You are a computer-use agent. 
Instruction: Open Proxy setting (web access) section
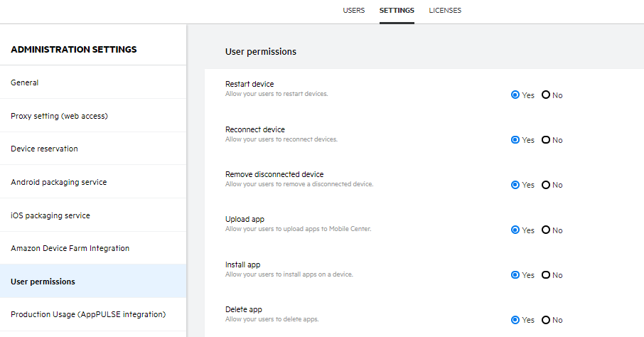pos(59,116)
